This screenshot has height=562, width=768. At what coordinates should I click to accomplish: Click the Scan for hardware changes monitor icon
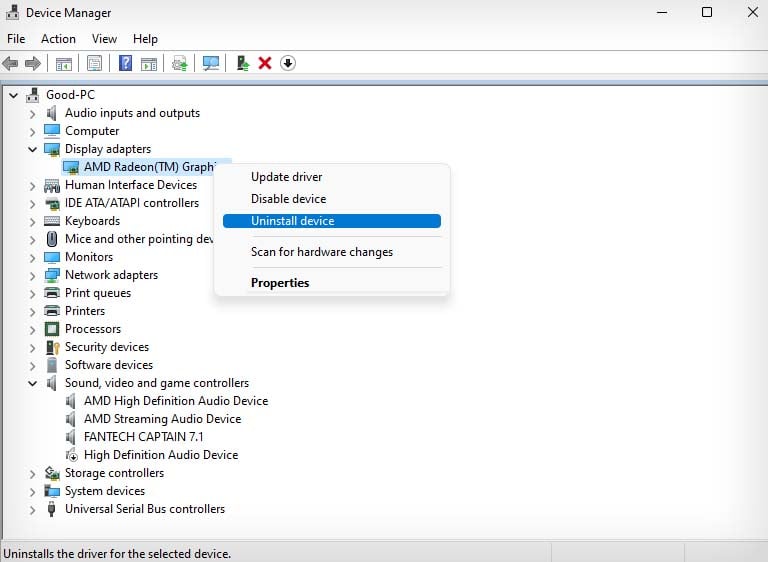click(x=211, y=63)
